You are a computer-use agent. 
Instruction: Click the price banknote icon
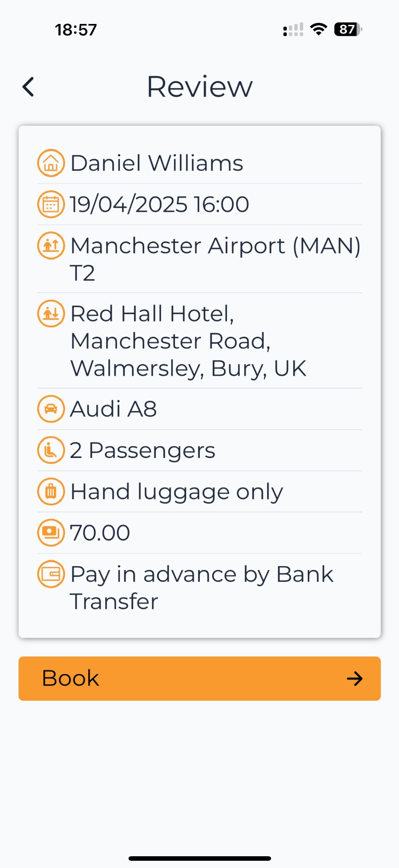coord(51,533)
